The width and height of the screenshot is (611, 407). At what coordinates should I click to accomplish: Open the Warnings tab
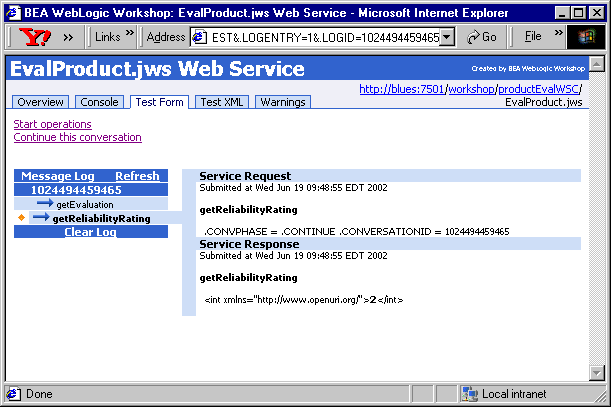pyautogui.click(x=283, y=102)
